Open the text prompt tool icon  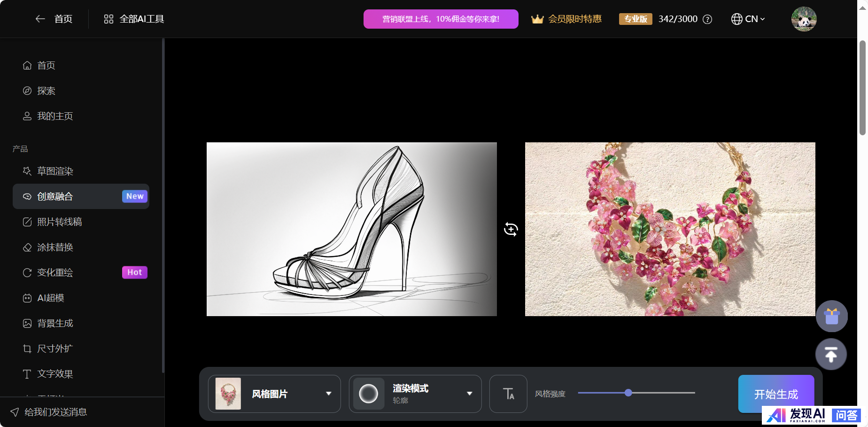pos(508,394)
